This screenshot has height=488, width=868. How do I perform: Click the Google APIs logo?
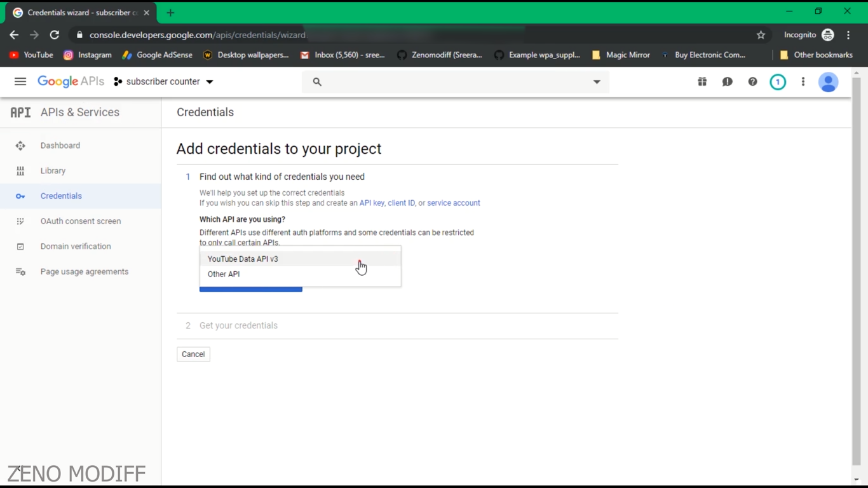point(71,81)
